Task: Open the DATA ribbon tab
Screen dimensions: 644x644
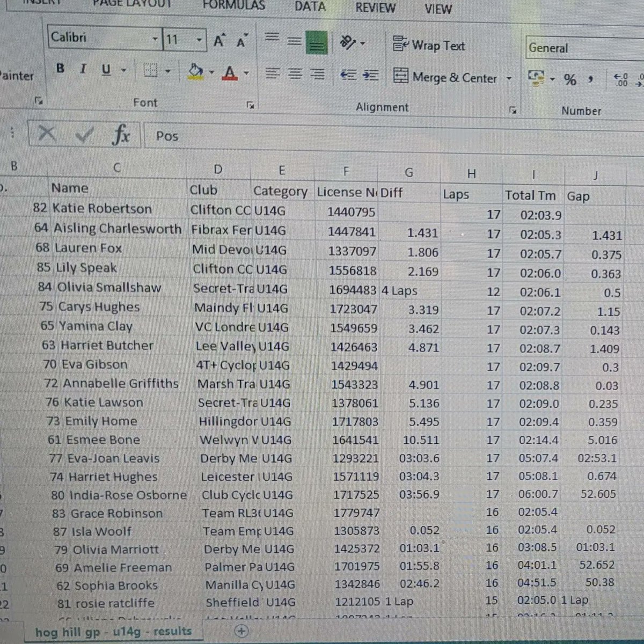Action: point(310,6)
